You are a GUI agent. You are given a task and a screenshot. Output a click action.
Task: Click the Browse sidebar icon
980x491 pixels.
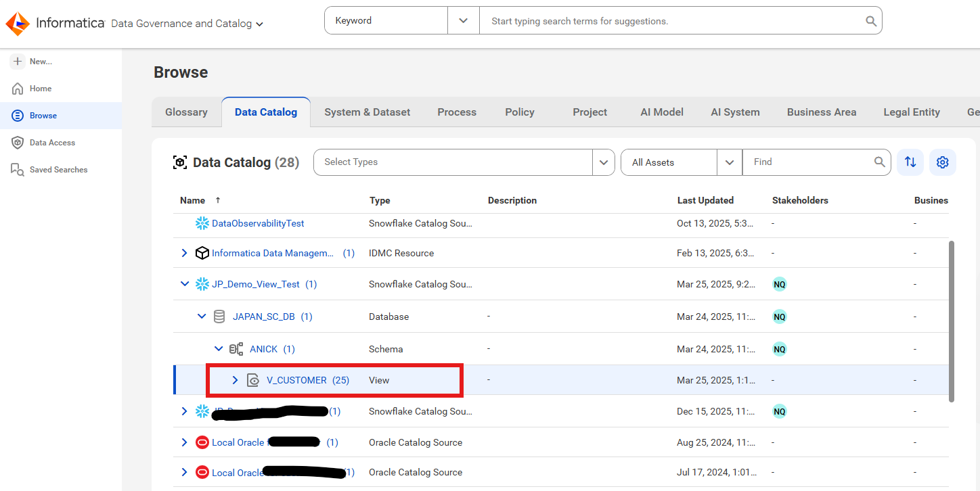click(x=18, y=116)
